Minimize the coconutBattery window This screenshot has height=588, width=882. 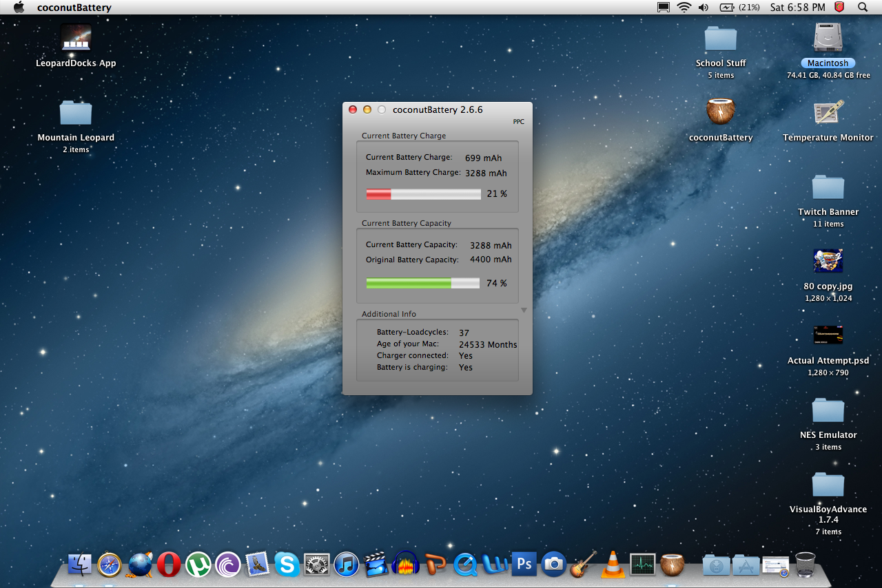[367, 109]
